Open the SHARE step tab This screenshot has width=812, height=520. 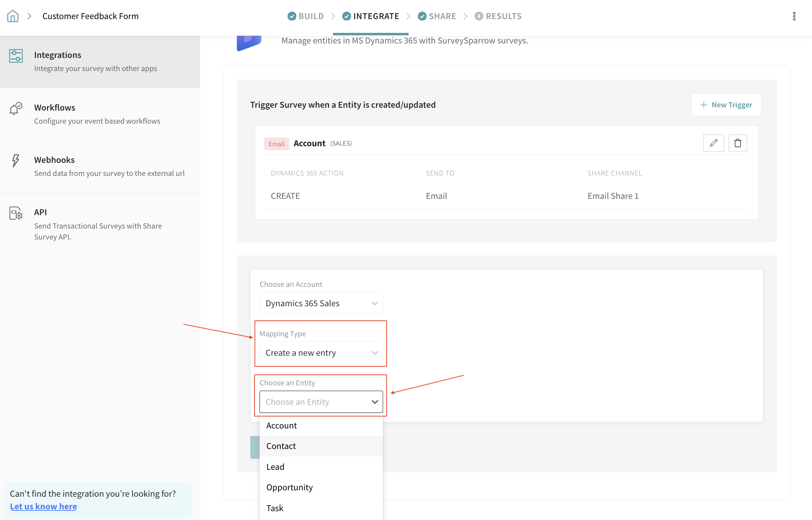pos(437,16)
